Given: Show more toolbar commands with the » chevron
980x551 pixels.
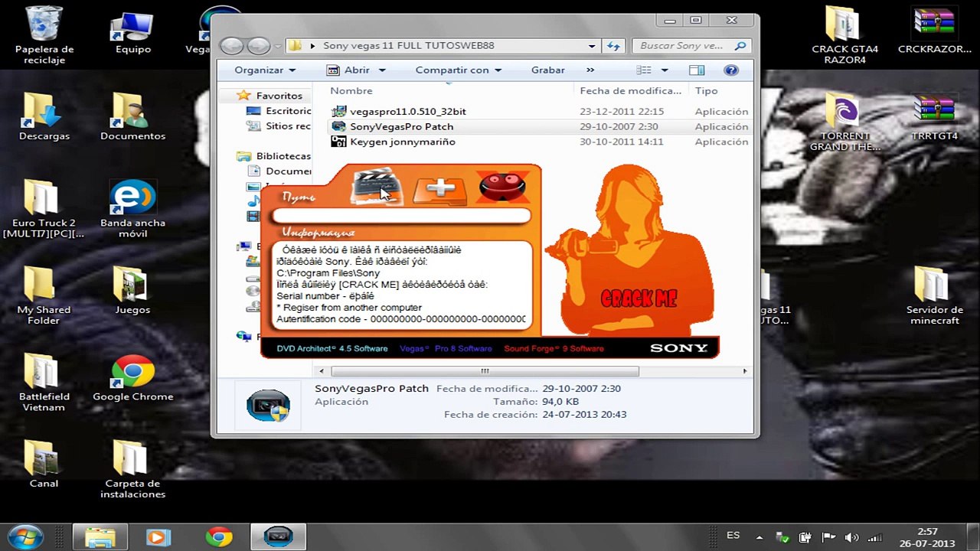Looking at the screenshot, I should click(x=590, y=70).
